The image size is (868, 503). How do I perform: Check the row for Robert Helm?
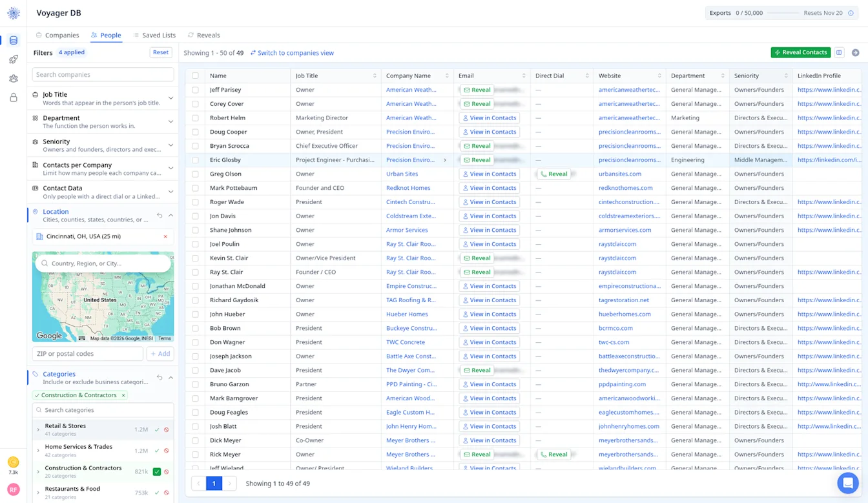[x=195, y=118]
